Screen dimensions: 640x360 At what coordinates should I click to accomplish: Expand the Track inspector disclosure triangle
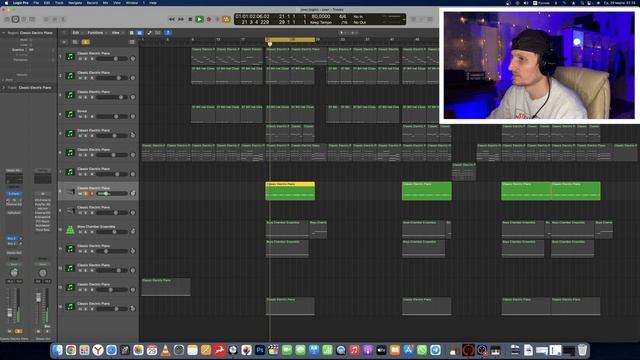[x=4, y=88]
